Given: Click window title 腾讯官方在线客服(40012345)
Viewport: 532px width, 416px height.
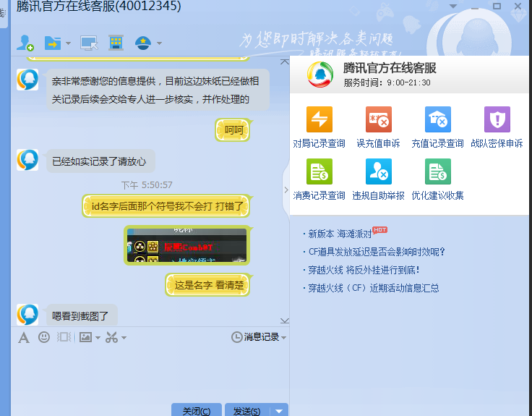Looking at the screenshot, I should (x=98, y=6).
